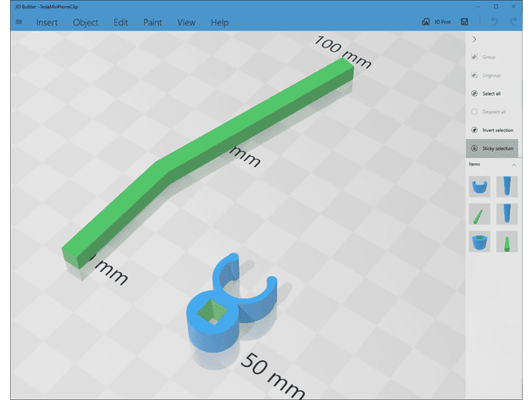
Task: Open the Insert menu
Action: (47, 22)
